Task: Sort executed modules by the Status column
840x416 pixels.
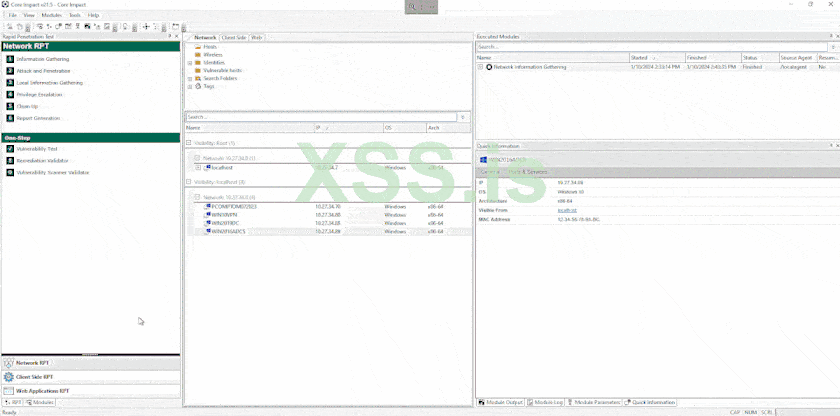Action: pos(761,58)
